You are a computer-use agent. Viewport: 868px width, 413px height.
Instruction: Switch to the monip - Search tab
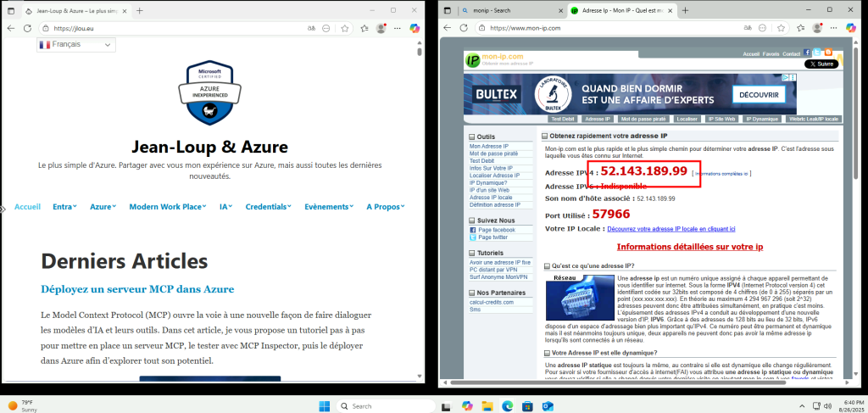point(512,10)
